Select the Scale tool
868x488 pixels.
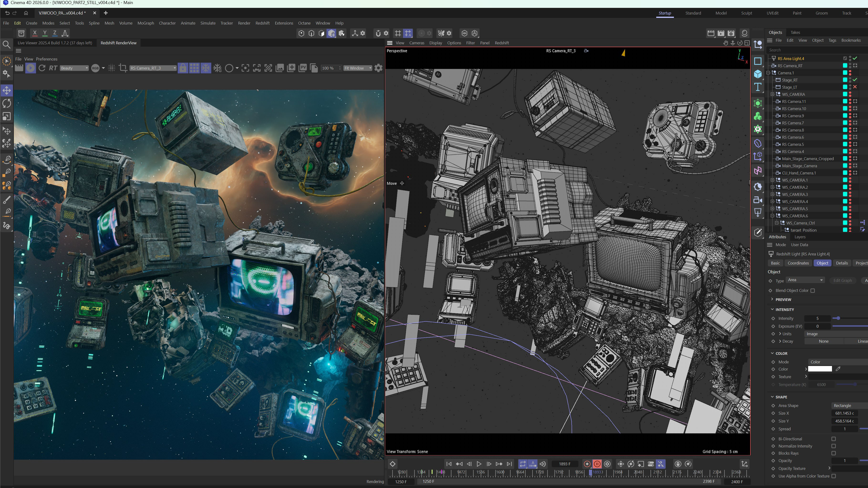[6, 117]
